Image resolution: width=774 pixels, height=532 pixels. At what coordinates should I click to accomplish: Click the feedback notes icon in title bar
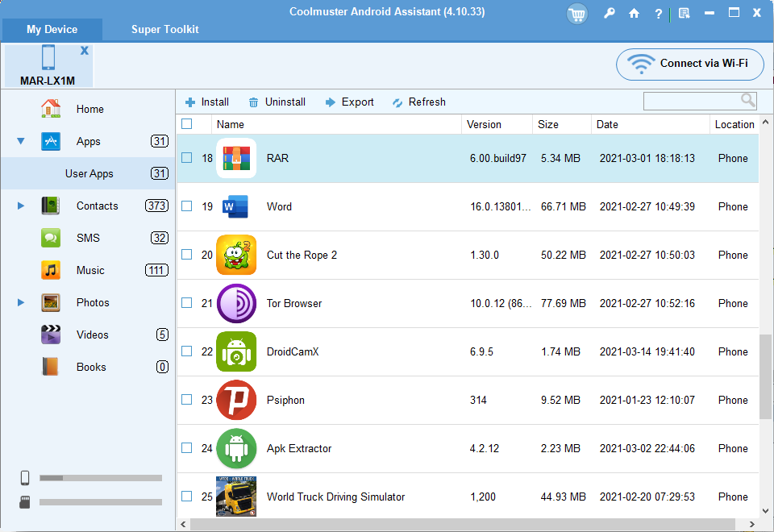(x=685, y=14)
